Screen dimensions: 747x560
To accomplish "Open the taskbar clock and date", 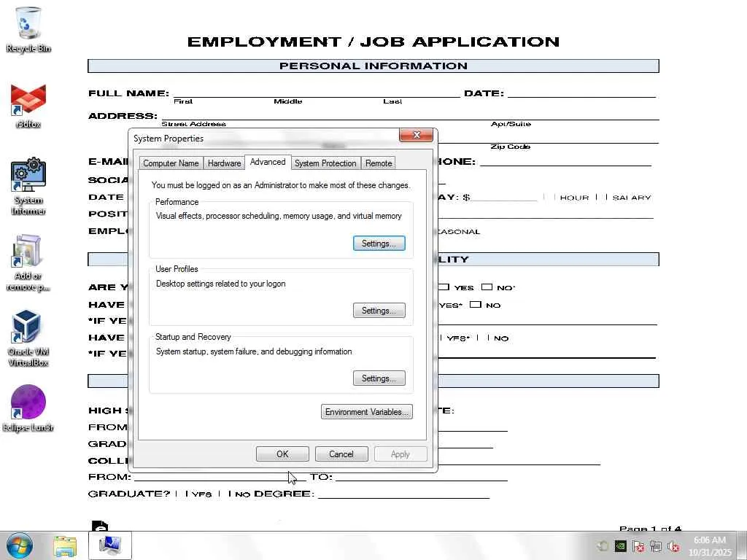I will 710,546.
